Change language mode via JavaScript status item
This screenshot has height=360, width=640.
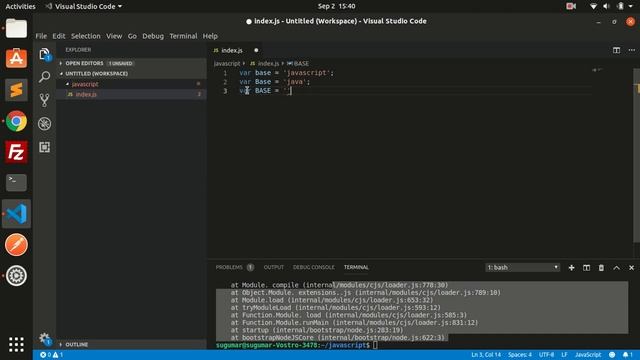[x=588, y=355]
